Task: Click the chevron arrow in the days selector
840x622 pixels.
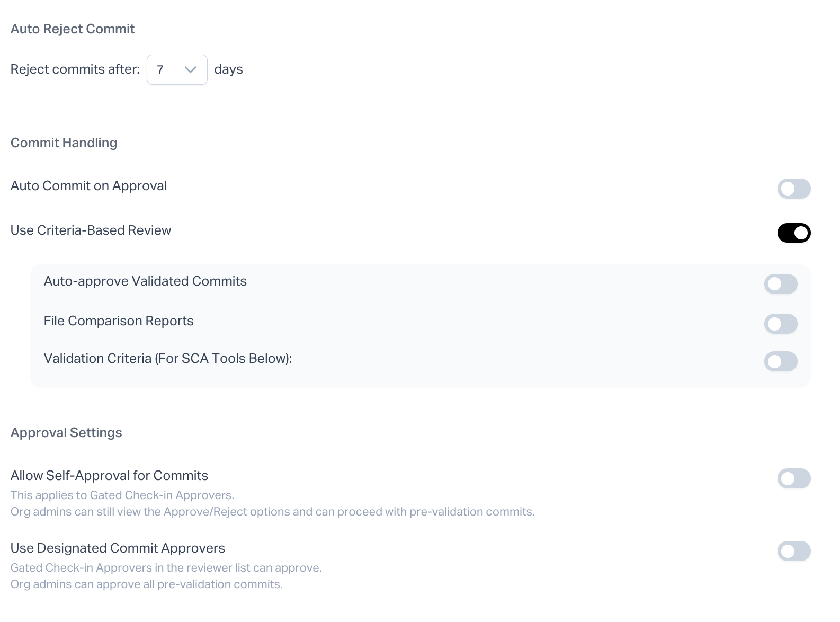Action: pos(190,70)
